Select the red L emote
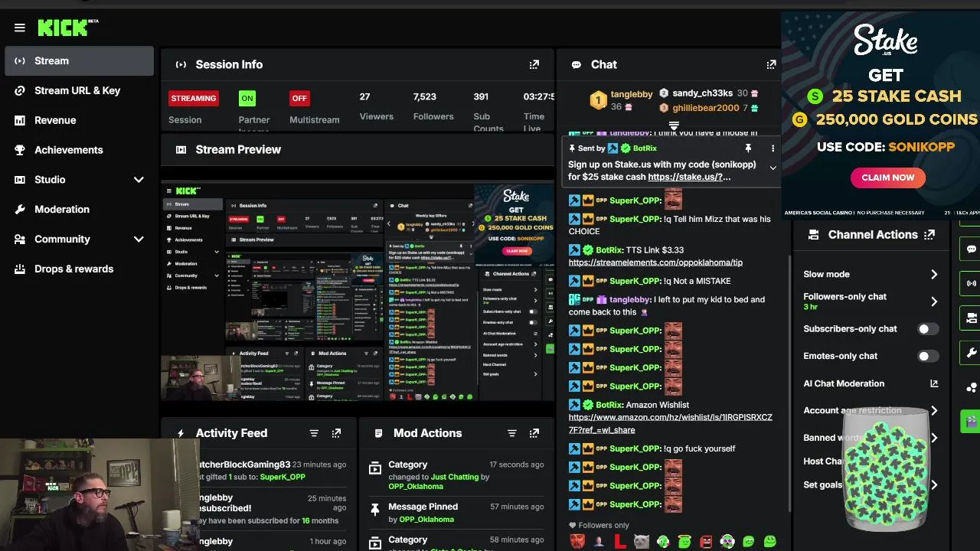The image size is (980, 551). [x=620, y=542]
